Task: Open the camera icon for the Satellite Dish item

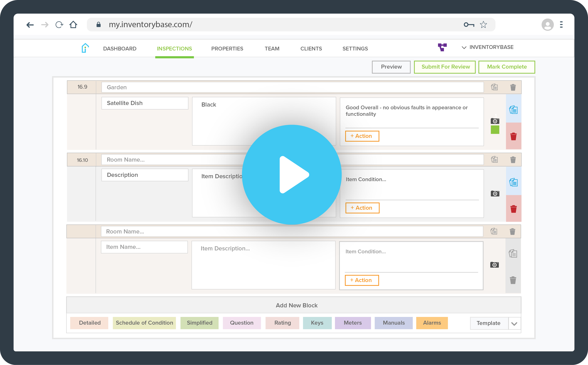Action: [495, 121]
